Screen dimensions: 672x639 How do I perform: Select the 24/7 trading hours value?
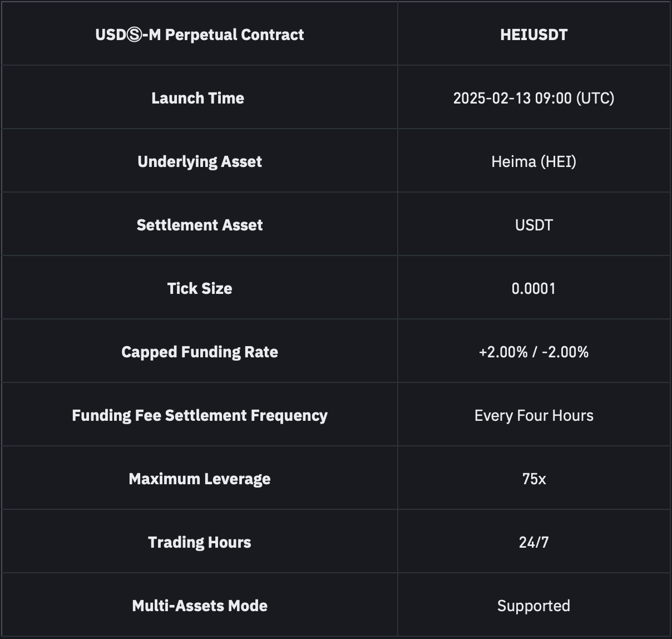click(x=533, y=542)
